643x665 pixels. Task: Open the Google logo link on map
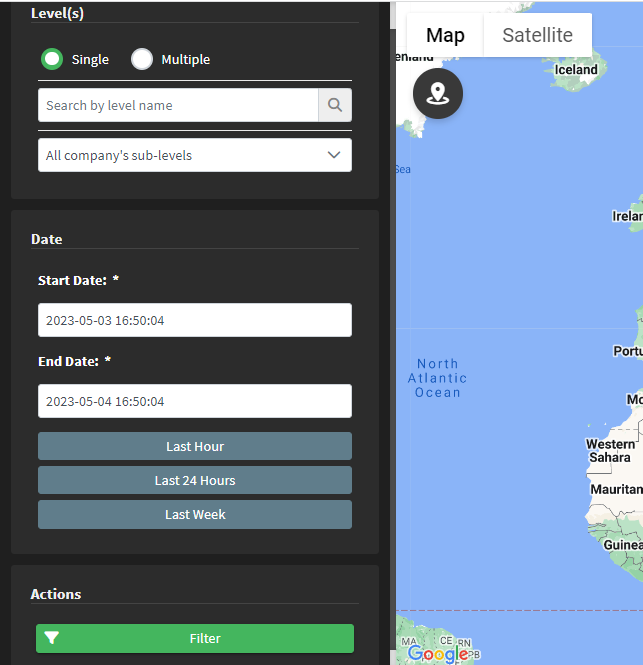[x=439, y=654]
